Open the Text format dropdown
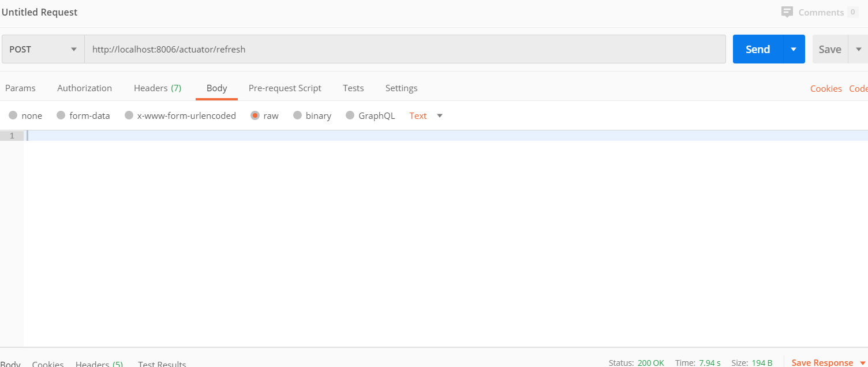This screenshot has height=367, width=868. tap(426, 115)
